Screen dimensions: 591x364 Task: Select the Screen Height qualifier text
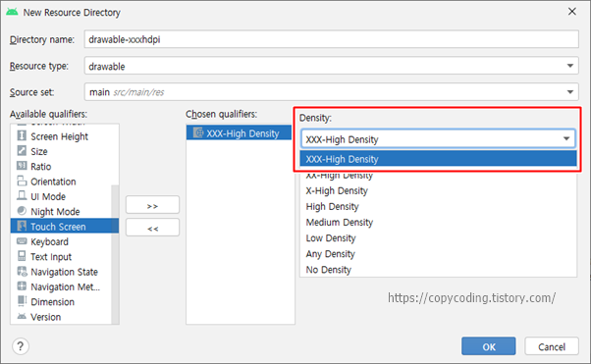(x=59, y=136)
